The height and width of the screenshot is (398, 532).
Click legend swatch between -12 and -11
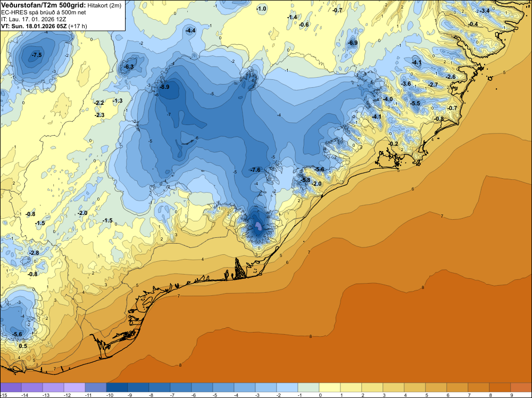click(x=74, y=387)
